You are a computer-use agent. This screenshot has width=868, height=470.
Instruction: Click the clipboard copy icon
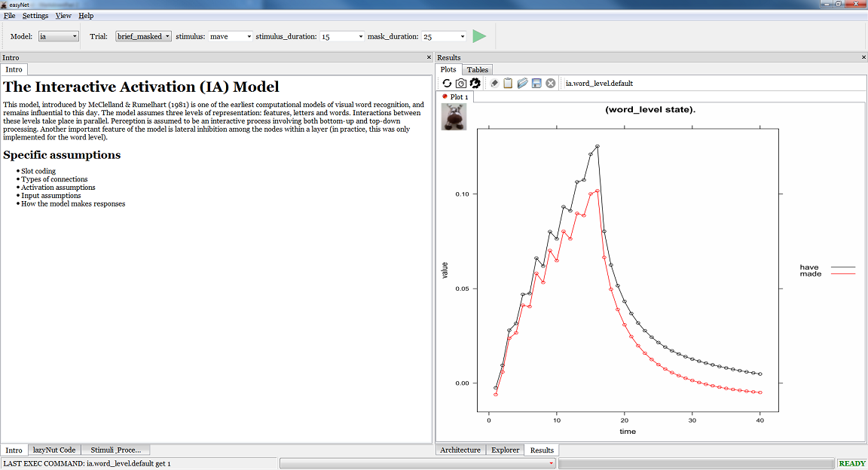[x=508, y=83]
